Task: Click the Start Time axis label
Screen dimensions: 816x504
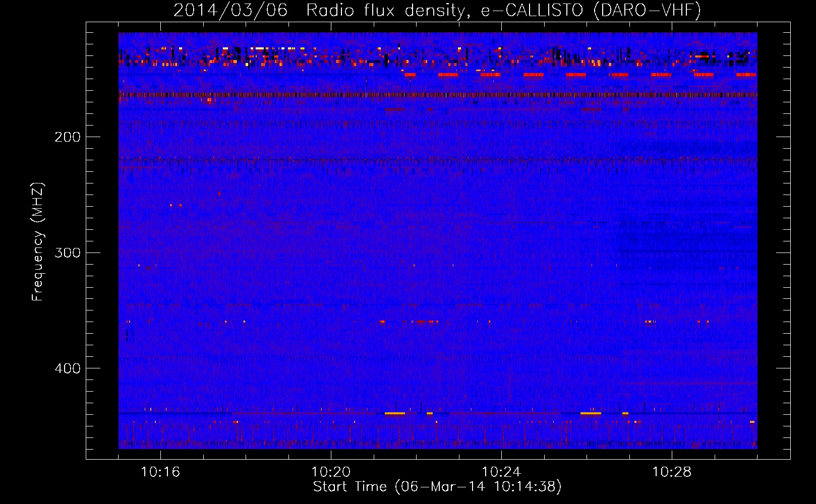Action: click(x=437, y=487)
